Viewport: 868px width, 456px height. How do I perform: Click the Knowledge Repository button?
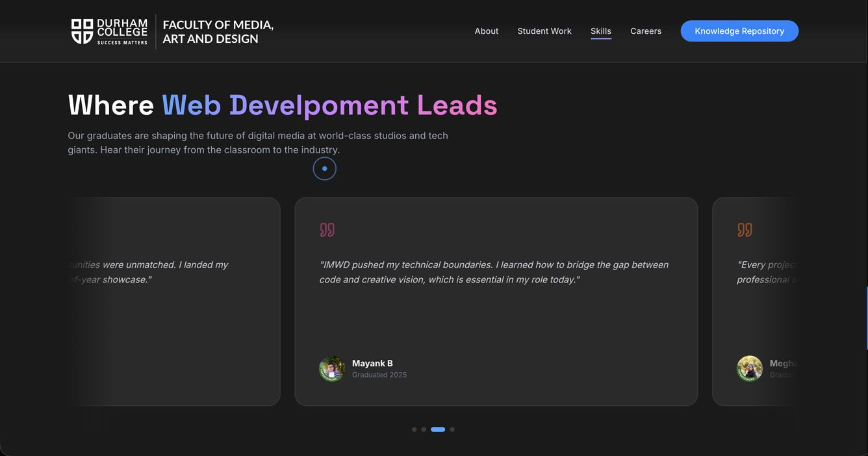(x=739, y=31)
